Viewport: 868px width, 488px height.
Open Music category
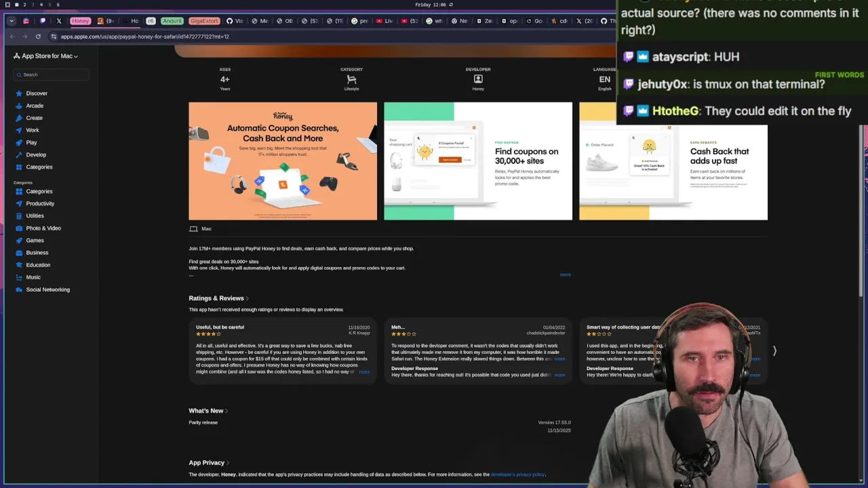coord(33,277)
